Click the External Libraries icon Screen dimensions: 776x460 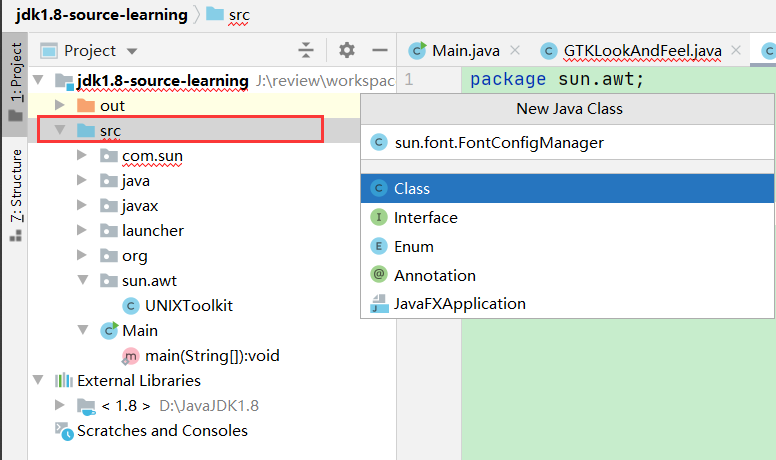(62, 381)
